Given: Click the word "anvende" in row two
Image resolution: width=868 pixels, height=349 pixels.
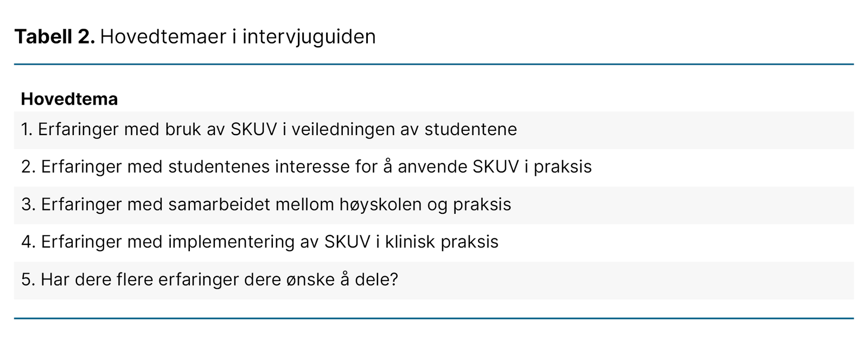Looking at the screenshot, I should (432, 167).
